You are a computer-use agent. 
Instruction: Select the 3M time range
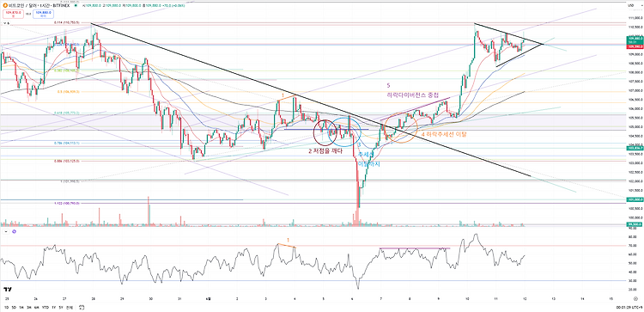[28, 308]
